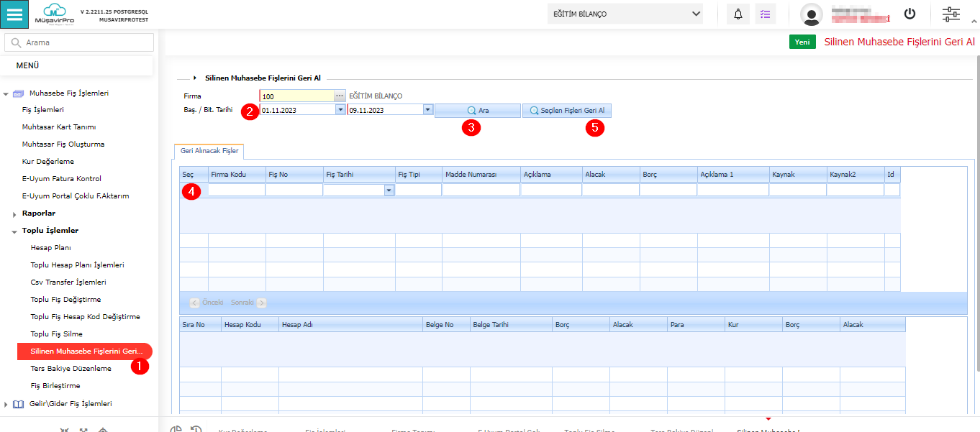Click the start date field 01.11.2023
Screen dimensions: 980x432
pos(297,110)
